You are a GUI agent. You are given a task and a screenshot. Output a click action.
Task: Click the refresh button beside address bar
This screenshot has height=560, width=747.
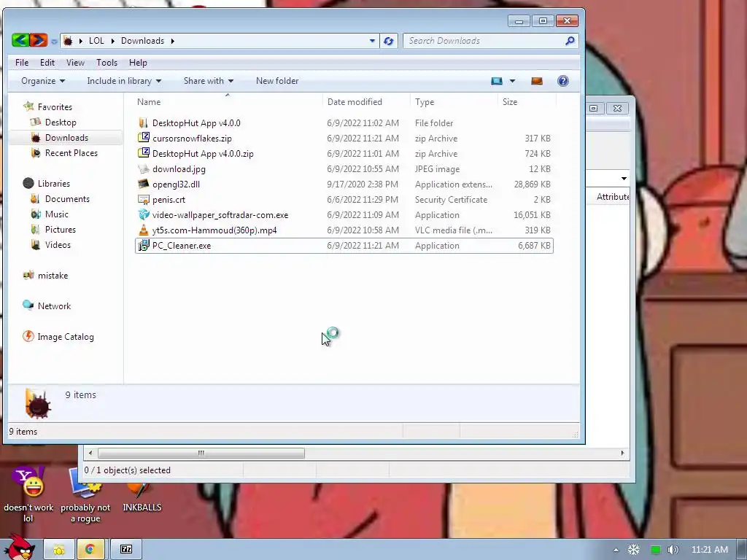coord(388,41)
